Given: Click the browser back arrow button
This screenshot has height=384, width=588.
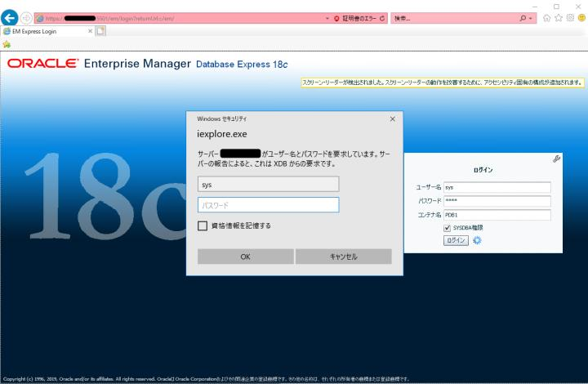Looking at the screenshot, I should click(x=9, y=18).
